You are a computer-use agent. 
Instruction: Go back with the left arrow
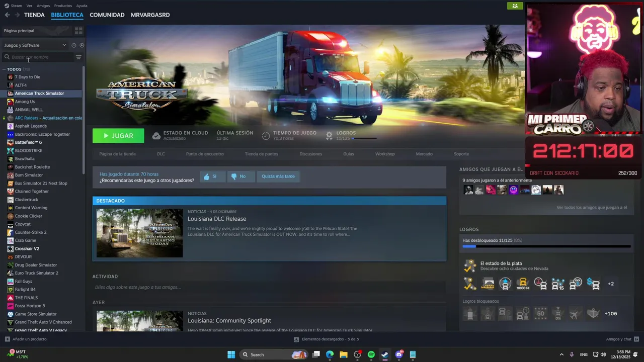7,15
